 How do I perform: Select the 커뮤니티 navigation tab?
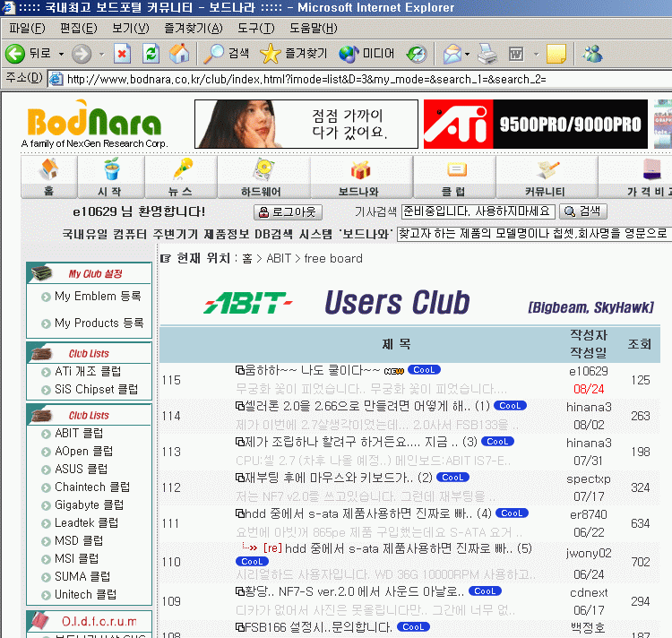click(547, 177)
